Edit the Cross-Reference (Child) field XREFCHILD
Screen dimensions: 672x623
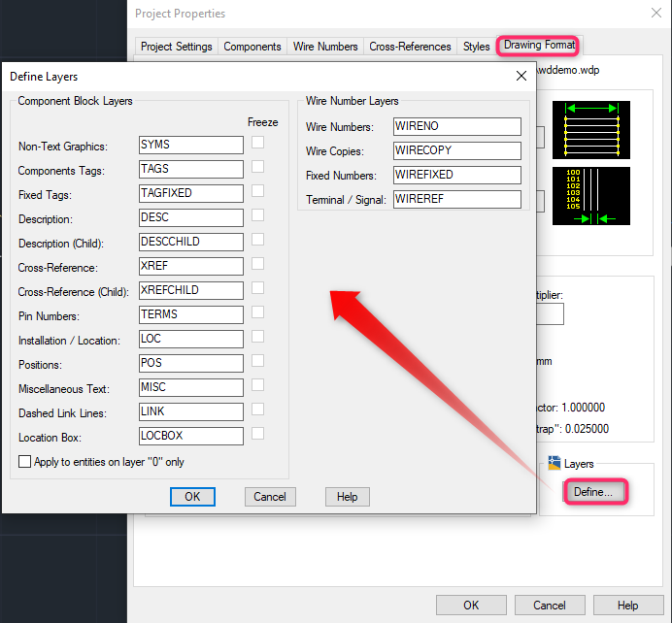191,290
